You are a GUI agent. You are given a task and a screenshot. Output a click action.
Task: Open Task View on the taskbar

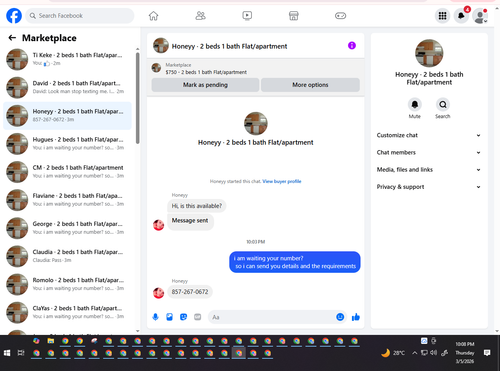[21, 353]
